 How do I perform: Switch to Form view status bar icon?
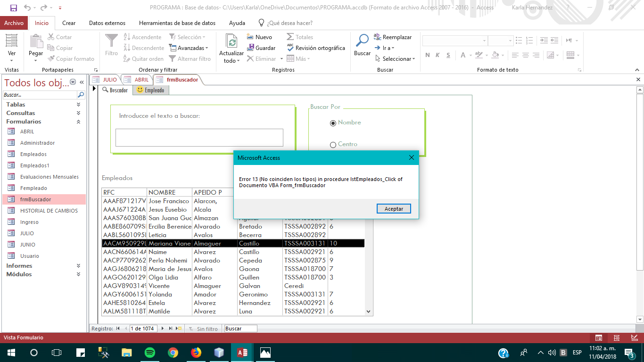[598, 337]
